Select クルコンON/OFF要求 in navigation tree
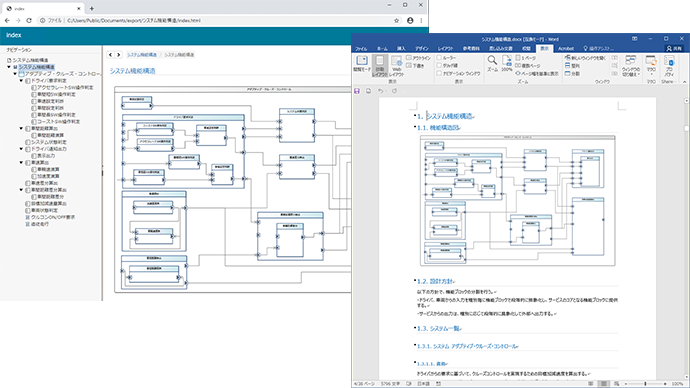690x388 pixels. 53,217
